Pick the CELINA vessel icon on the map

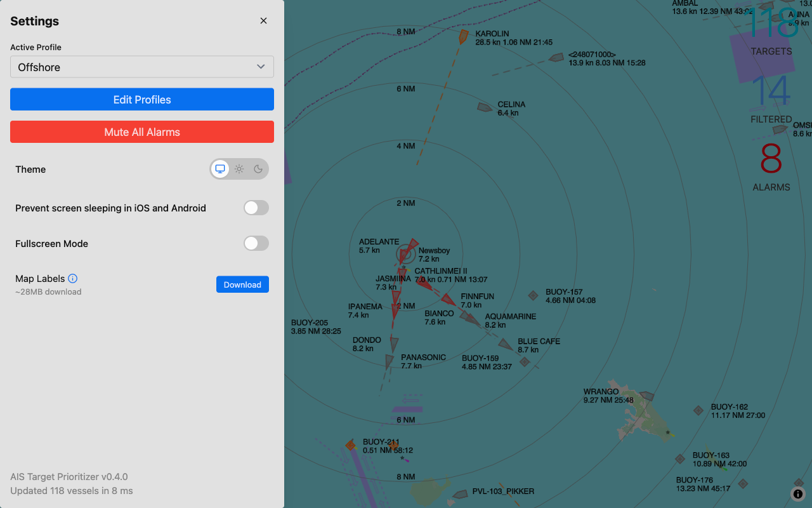(x=485, y=107)
